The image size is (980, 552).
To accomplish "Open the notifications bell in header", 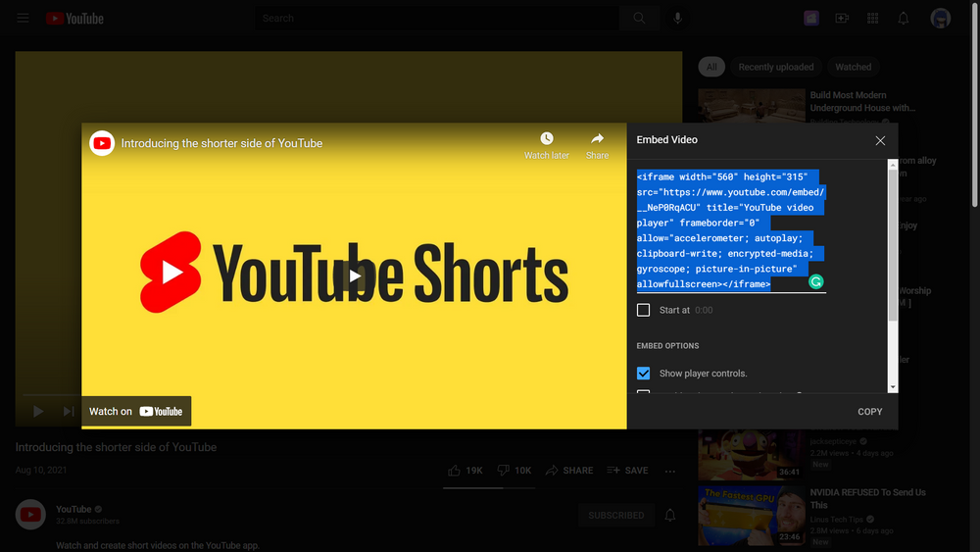I will pyautogui.click(x=904, y=18).
